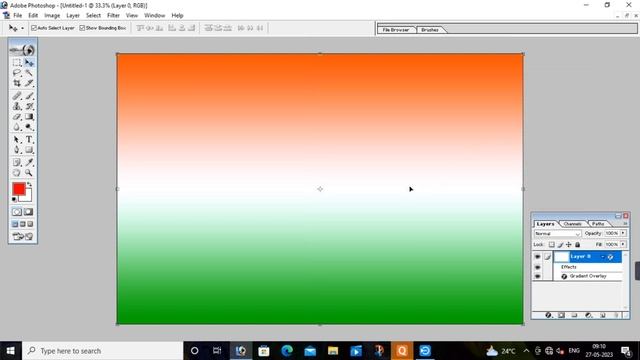Image resolution: width=640 pixels, height=360 pixels.
Task: Open the Fill slider arrow
Action: [x=623, y=244]
